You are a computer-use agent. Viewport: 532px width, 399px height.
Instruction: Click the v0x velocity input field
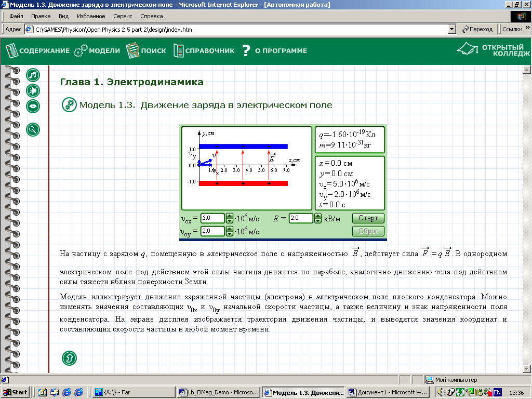(212, 218)
